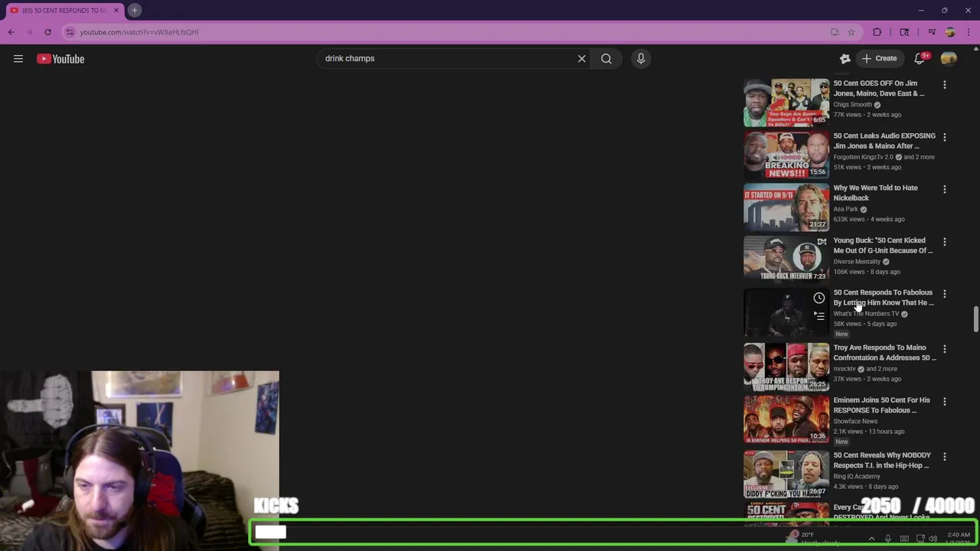Viewport: 980px width, 551px height.
Task: Open '50 Cent GOES OFF On Jim Jones' title
Action: 879,88
